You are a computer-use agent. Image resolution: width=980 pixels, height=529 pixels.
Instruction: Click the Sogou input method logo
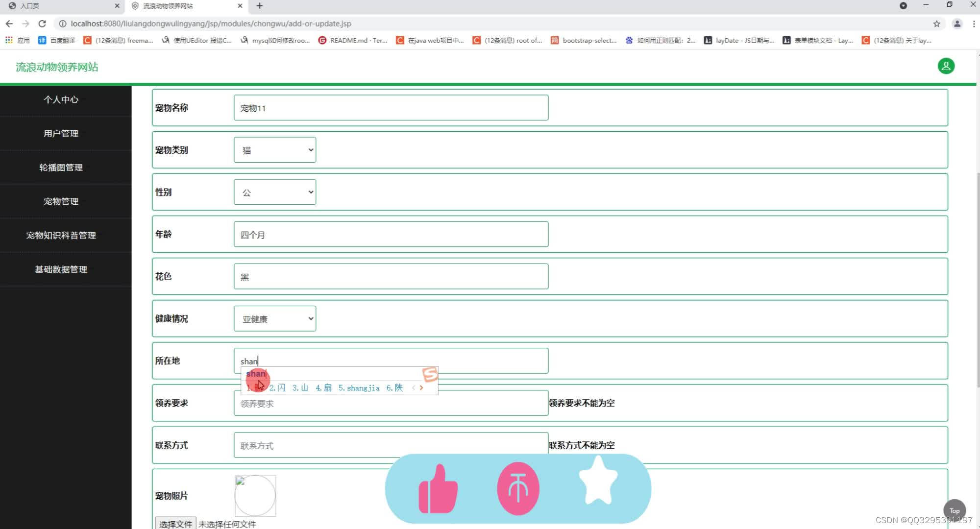click(x=430, y=375)
